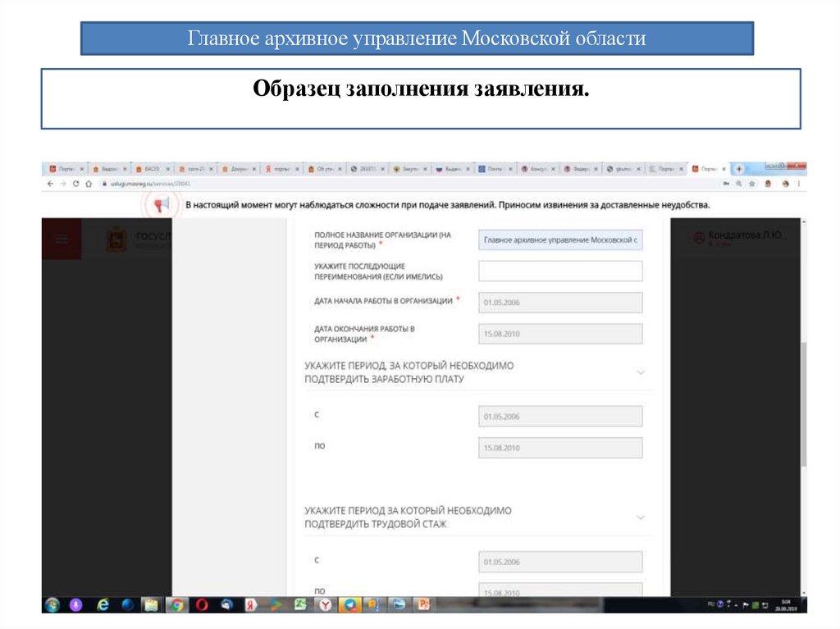This screenshot has width=840, height=629.
Task: Click the taskbar clock
Action: pos(785,605)
